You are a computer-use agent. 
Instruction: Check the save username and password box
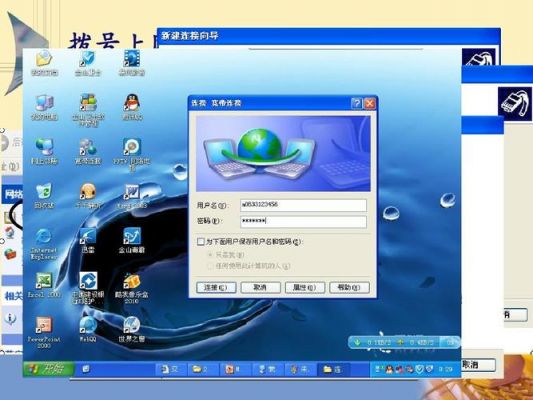click(x=201, y=242)
